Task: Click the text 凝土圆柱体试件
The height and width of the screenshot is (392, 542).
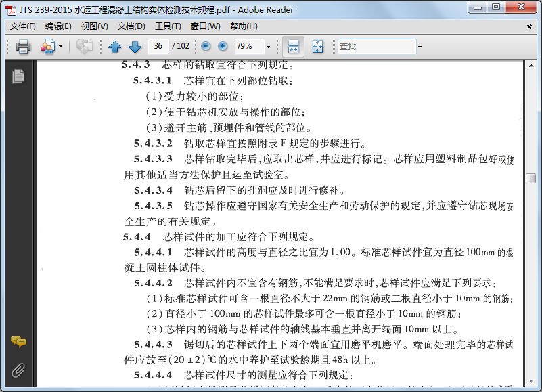Action: [x=162, y=268]
